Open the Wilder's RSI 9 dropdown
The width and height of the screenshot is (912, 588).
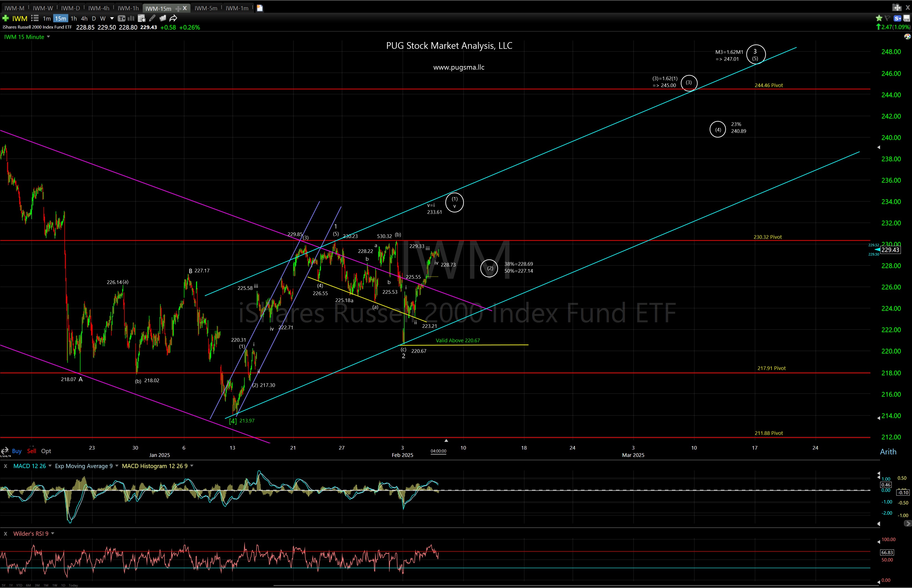click(x=53, y=533)
